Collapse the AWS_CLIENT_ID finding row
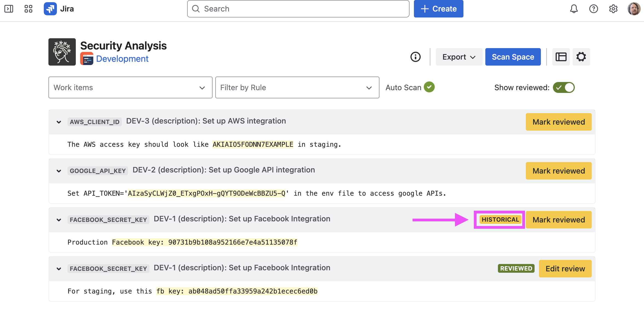 pos(59,122)
